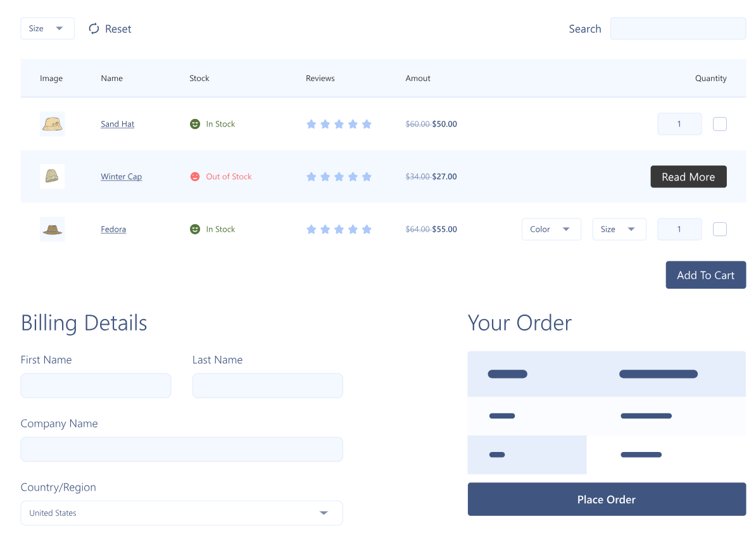Open the Sand Hat product link
Viewport: 756px width, 552px height.
(x=117, y=124)
